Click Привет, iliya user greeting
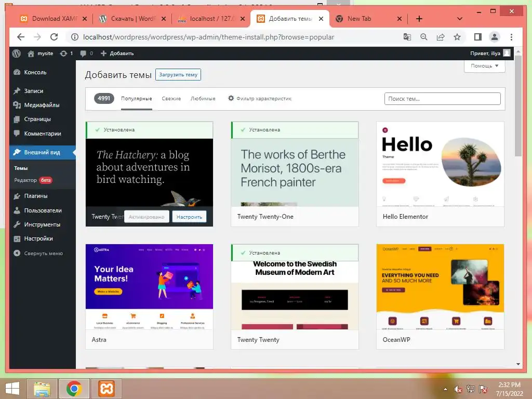Screen dimensions: 532x399 click(490, 54)
